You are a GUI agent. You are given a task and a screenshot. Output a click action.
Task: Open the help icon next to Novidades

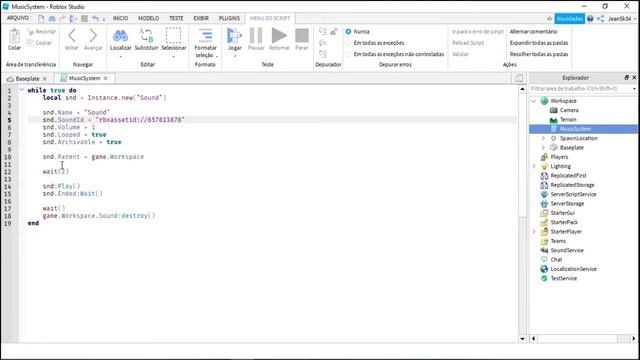coord(590,19)
